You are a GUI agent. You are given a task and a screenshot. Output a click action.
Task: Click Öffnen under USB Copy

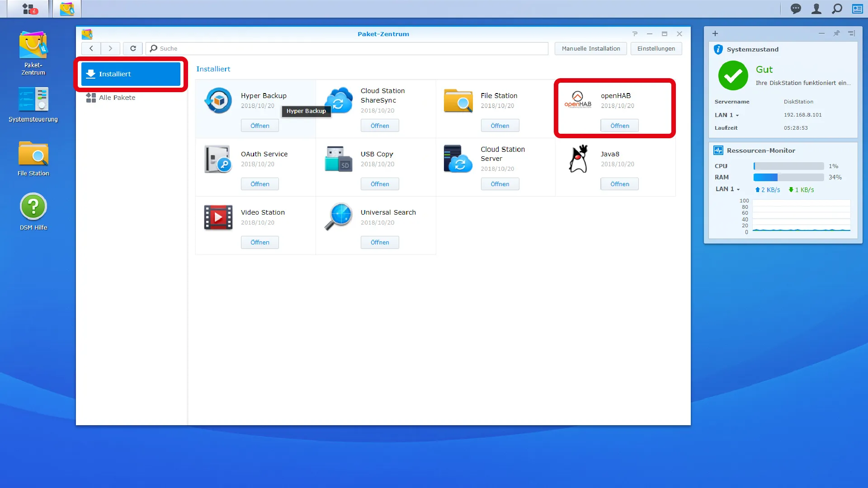pyautogui.click(x=380, y=184)
